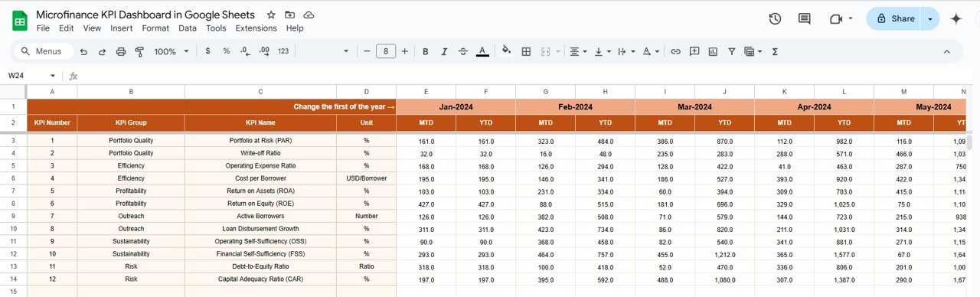Format as percent

[227, 51]
